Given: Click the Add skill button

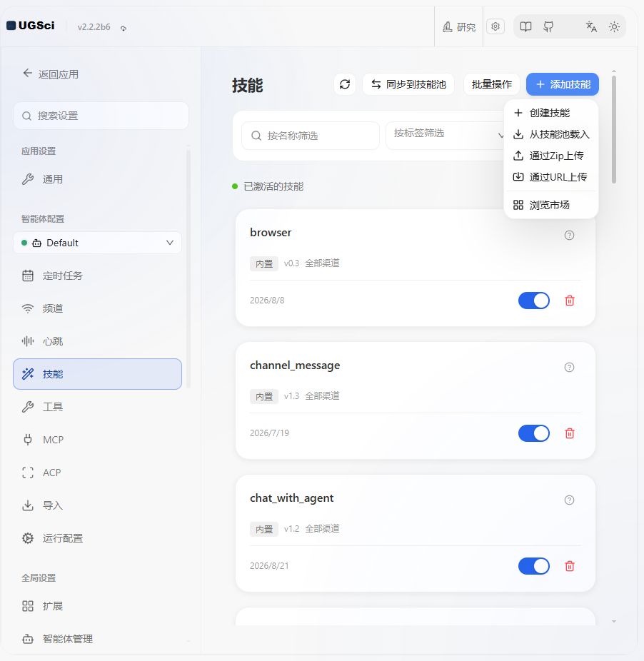Looking at the screenshot, I should (563, 84).
